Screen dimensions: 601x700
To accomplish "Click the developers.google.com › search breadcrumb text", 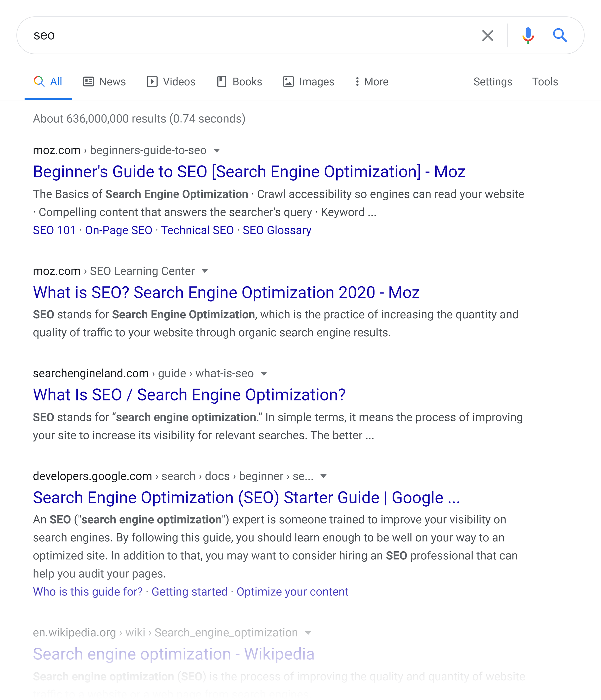I will pyautogui.click(x=173, y=476).
